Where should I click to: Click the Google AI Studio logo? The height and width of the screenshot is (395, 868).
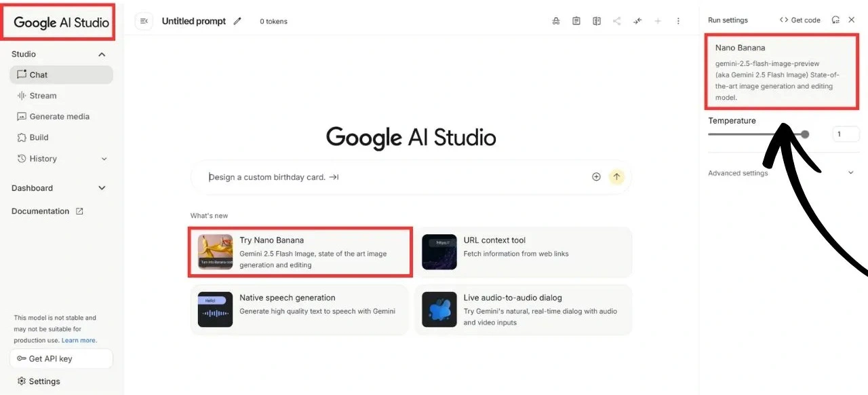[61, 22]
